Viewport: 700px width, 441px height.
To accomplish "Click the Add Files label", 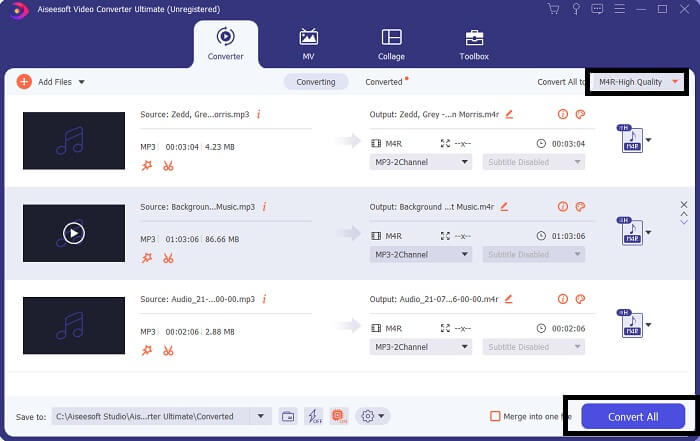I will coord(55,82).
